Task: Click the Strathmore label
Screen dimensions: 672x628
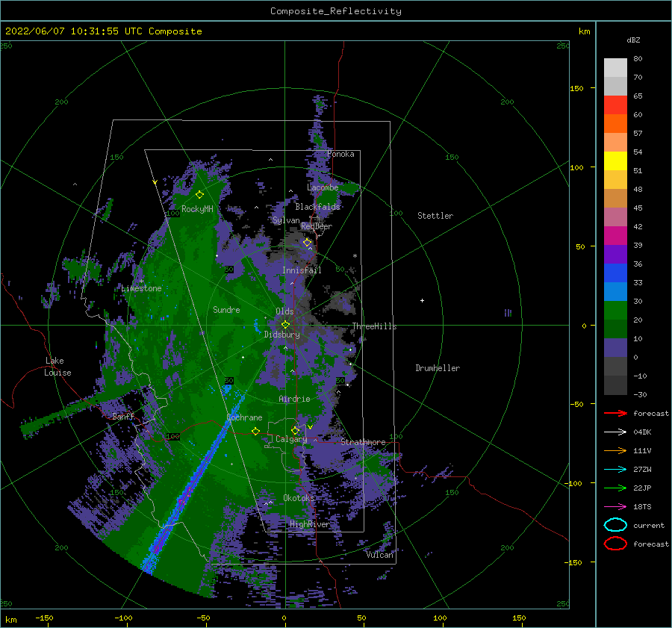Action: pos(363,442)
